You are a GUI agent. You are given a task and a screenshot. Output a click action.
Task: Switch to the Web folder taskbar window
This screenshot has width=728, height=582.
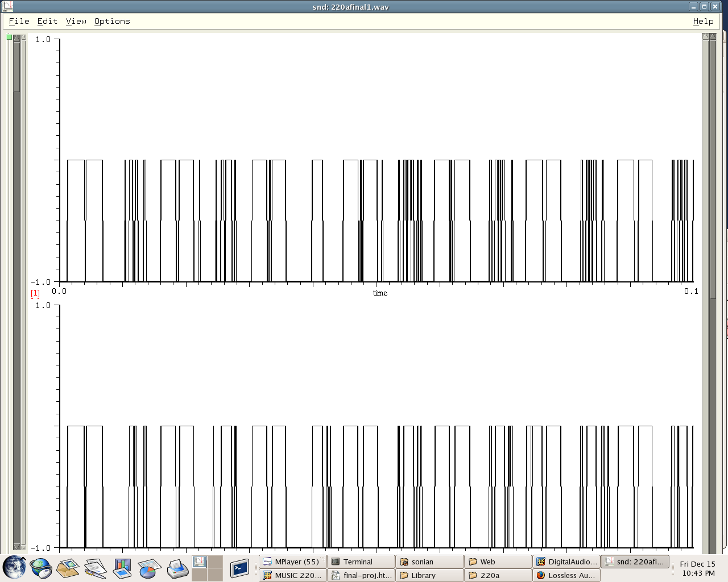tap(498, 562)
